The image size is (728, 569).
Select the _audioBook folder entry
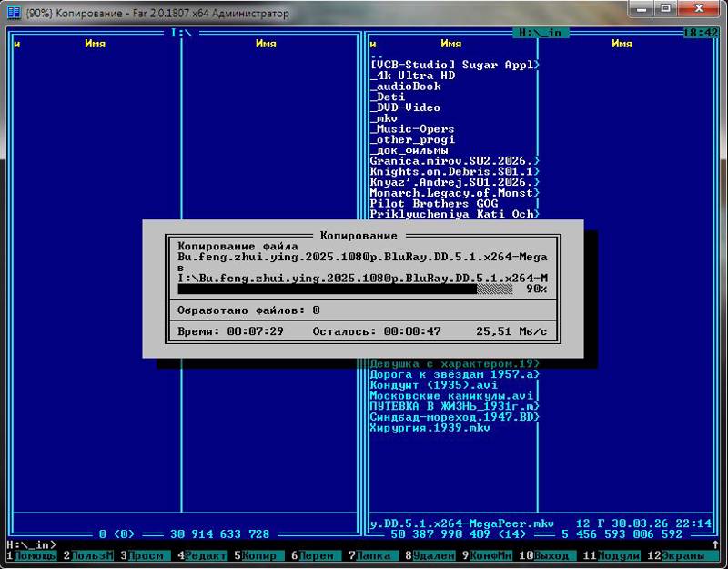(406, 86)
